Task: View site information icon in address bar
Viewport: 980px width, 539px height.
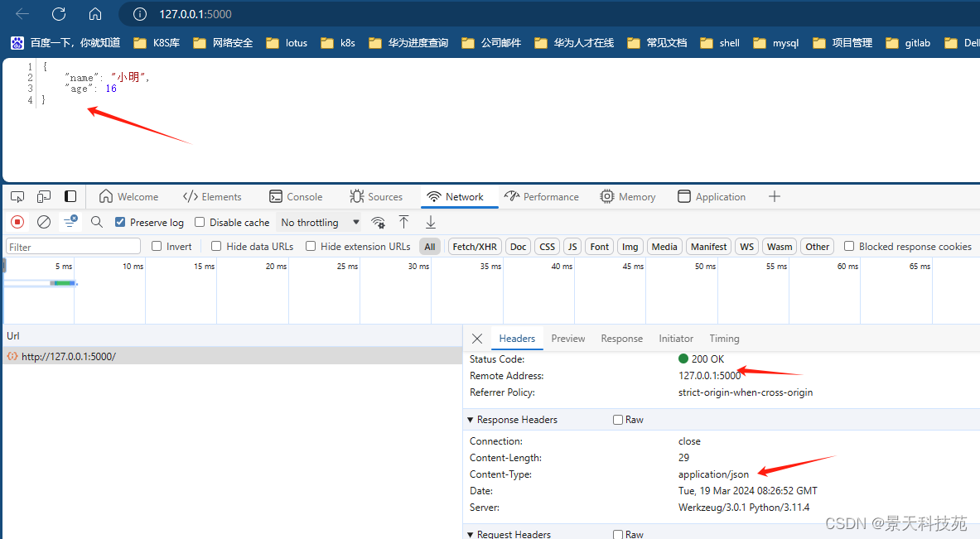Action: click(x=140, y=14)
